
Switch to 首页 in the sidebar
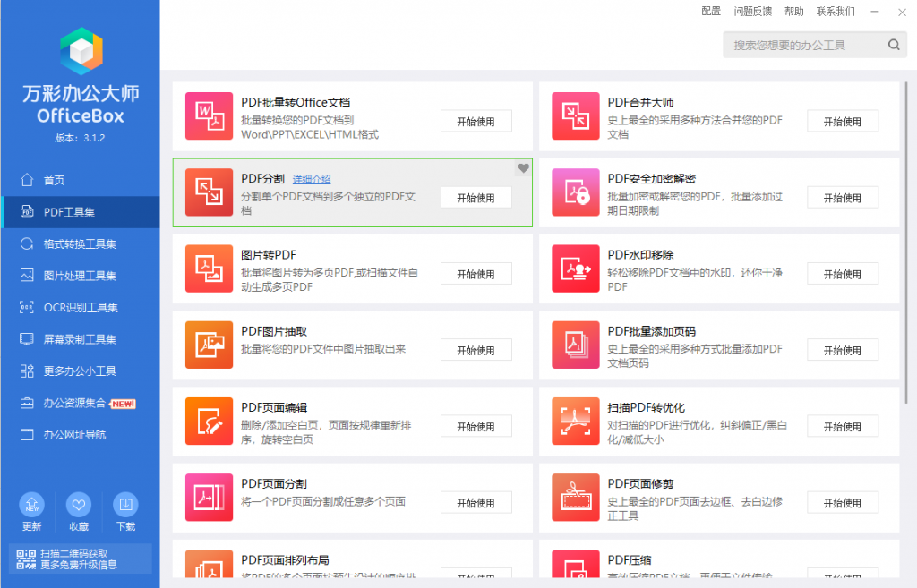pyautogui.click(x=54, y=179)
